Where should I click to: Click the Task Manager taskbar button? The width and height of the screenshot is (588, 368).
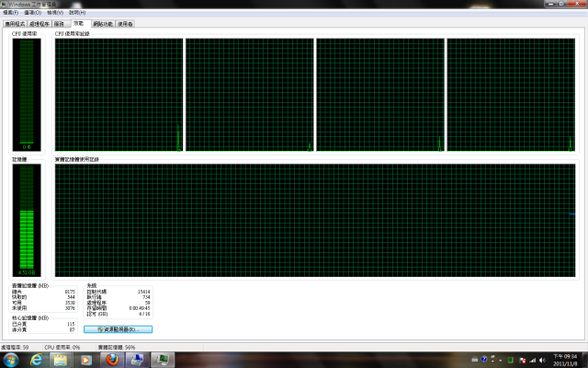pyautogui.click(x=163, y=360)
